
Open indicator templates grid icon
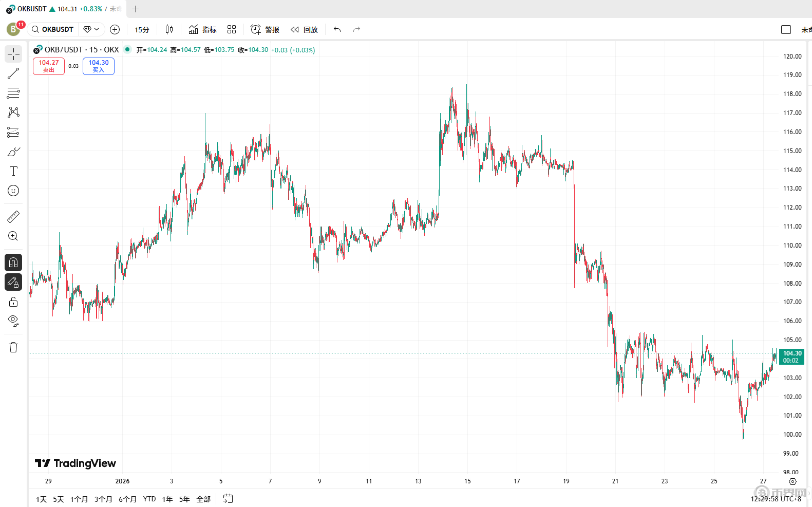tap(232, 29)
